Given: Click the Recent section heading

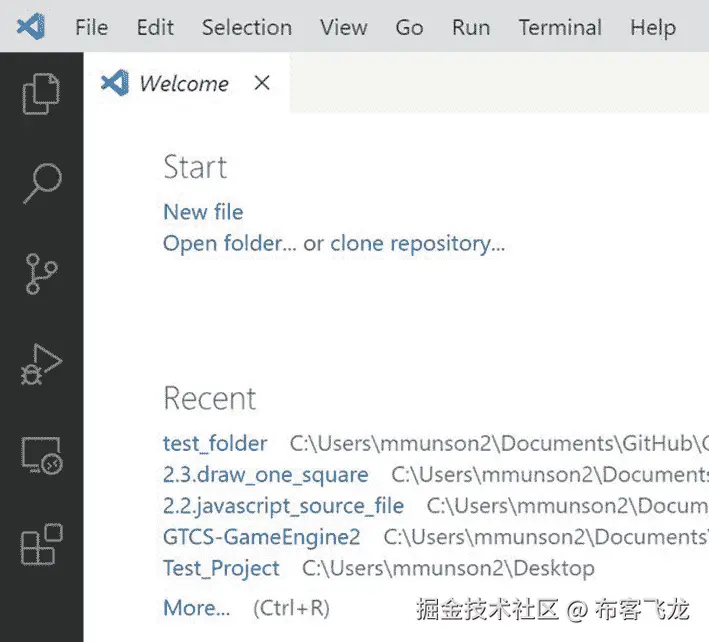Looking at the screenshot, I should pyautogui.click(x=209, y=398).
